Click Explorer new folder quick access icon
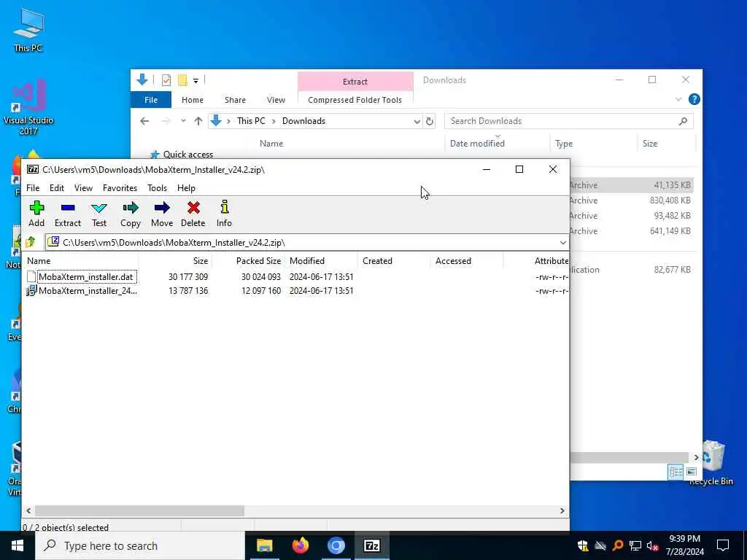The width and height of the screenshot is (747, 560). pyautogui.click(x=182, y=80)
